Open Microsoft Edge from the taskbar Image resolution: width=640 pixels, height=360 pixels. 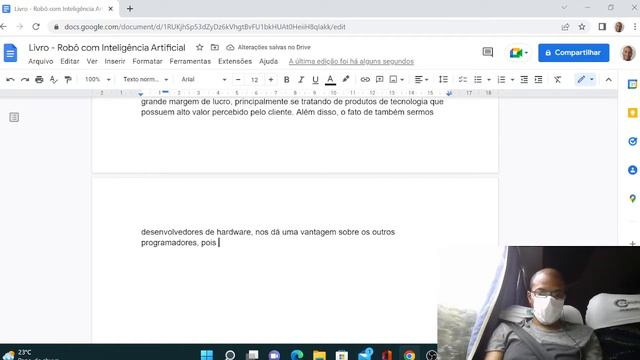pos(297,355)
